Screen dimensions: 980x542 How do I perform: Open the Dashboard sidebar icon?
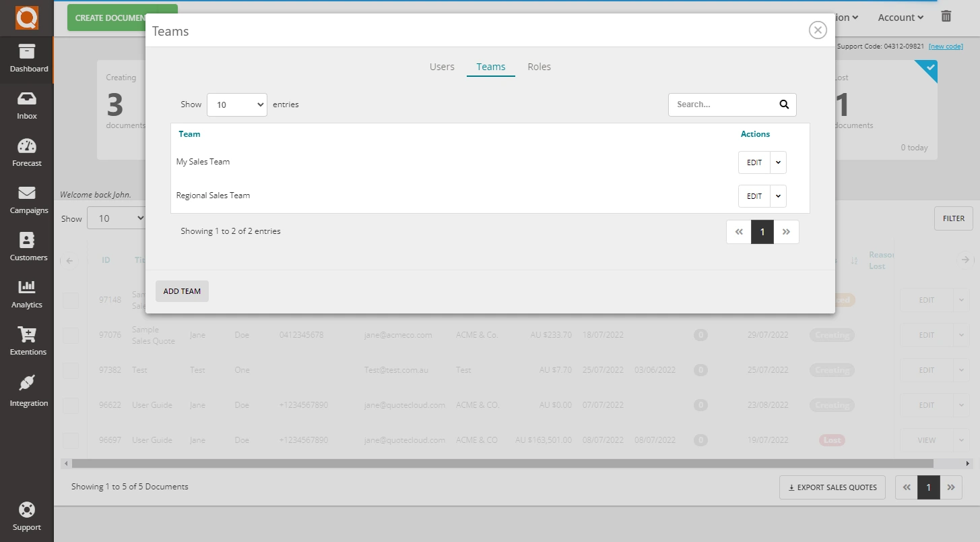pos(27,53)
